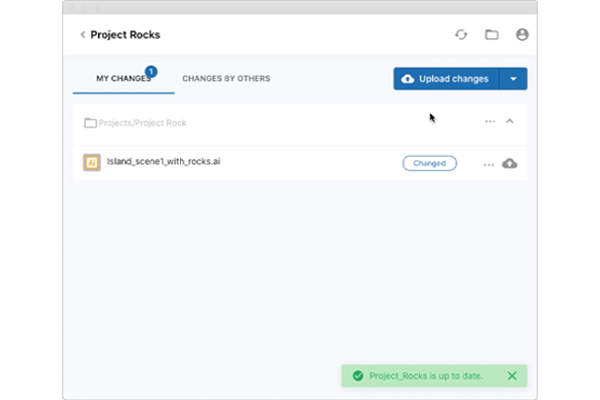Open more options for Island_scene1_with_rocks.ai
Screen dimensions: 600x400
click(x=488, y=164)
